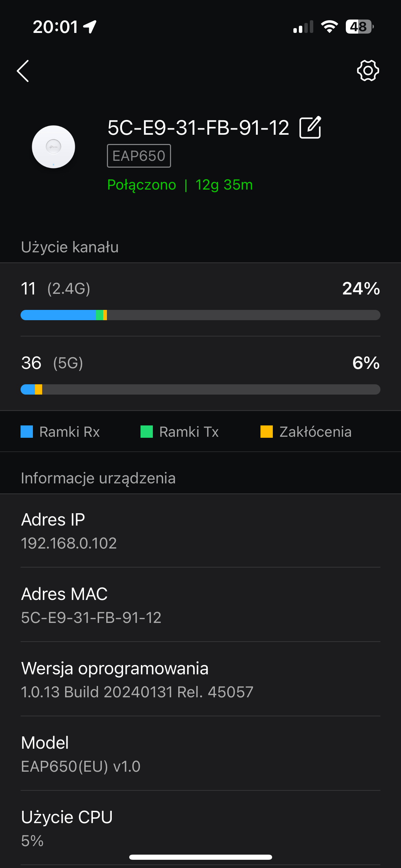Tap the green Ramki Tx legend swatch
This screenshot has height=868, width=401.
pyautogui.click(x=147, y=432)
